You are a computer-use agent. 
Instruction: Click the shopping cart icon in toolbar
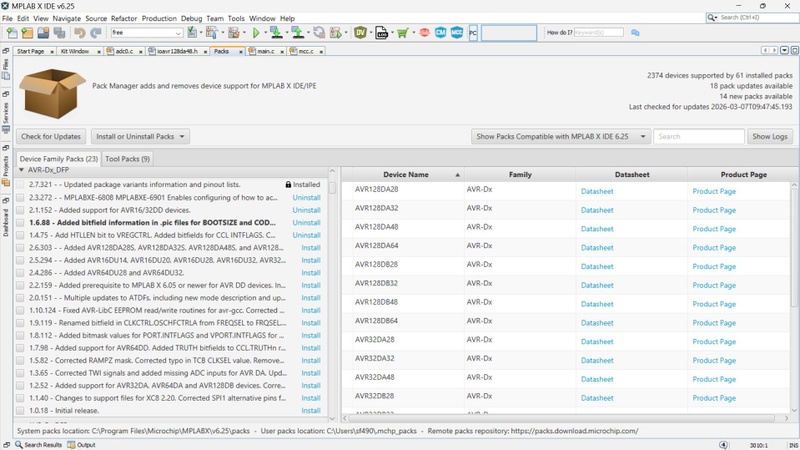click(x=402, y=33)
